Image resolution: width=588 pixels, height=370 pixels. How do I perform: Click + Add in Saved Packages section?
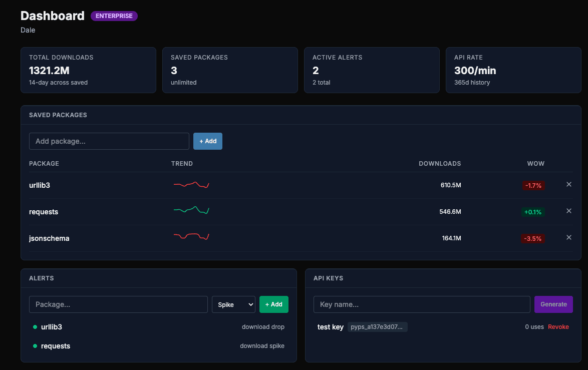[207, 141]
